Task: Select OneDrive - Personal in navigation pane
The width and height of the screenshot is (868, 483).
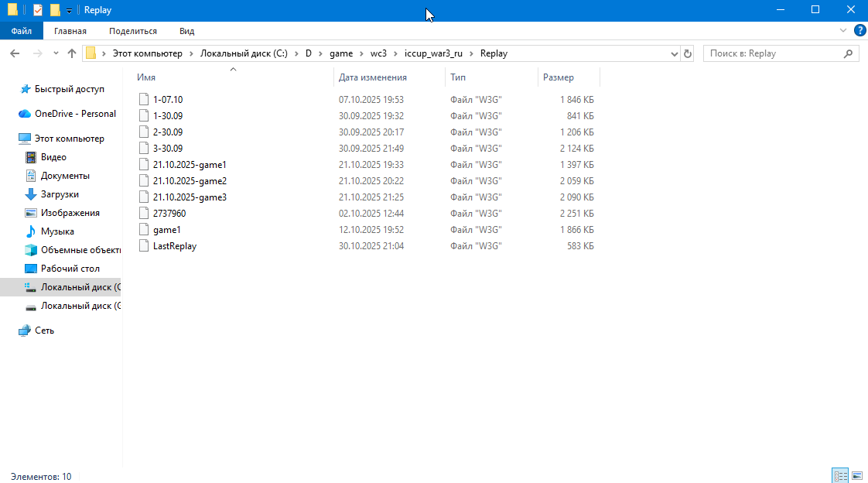Action: [75, 114]
